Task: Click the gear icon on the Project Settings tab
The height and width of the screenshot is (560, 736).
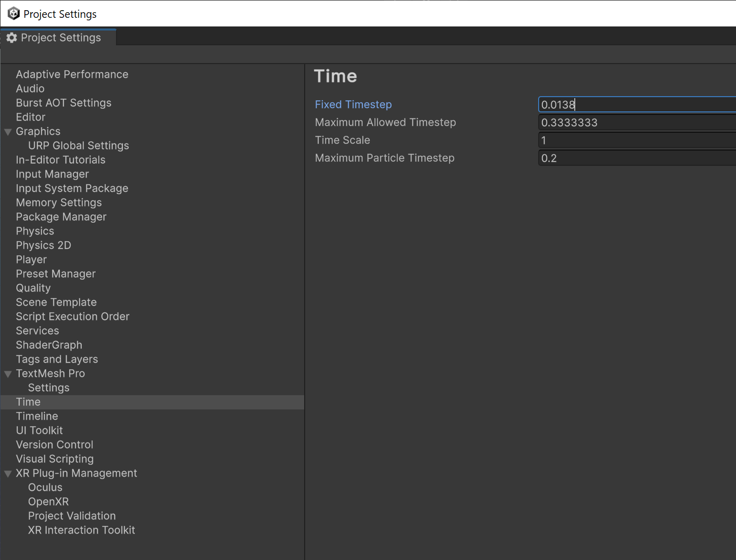Action: click(x=12, y=38)
